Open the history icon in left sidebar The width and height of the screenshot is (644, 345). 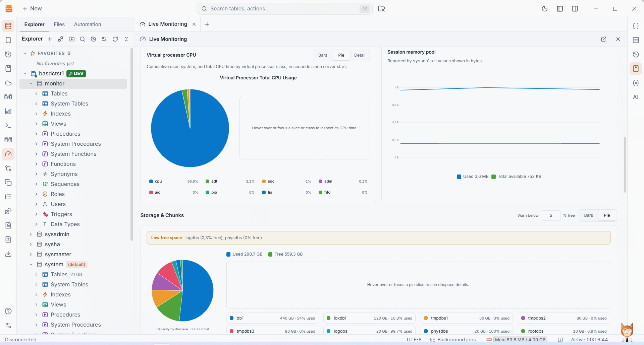pyautogui.click(x=8, y=54)
